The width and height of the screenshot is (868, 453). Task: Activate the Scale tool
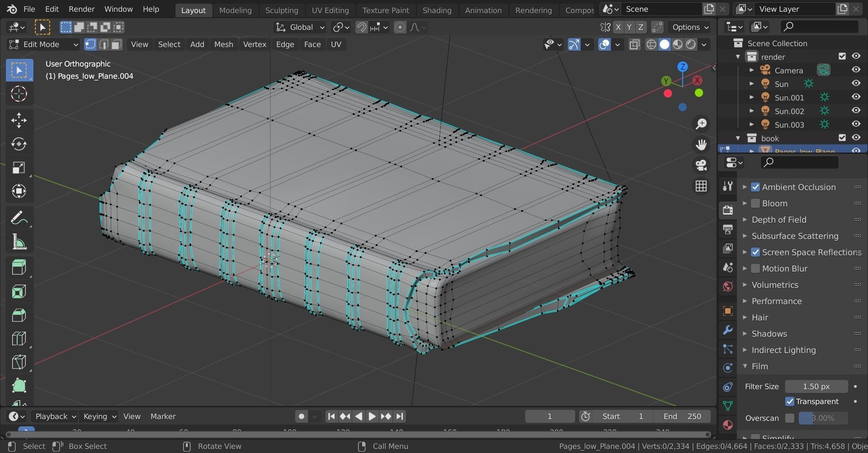[x=19, y=167]
